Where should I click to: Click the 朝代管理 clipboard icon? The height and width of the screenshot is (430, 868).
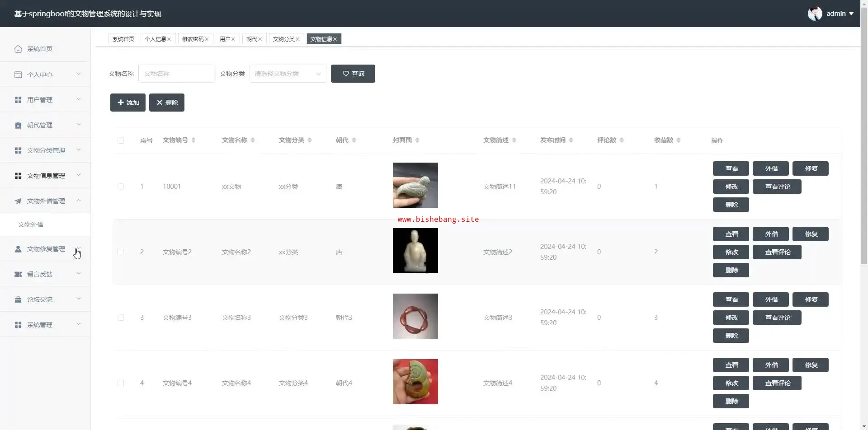[x=18, y=125]
